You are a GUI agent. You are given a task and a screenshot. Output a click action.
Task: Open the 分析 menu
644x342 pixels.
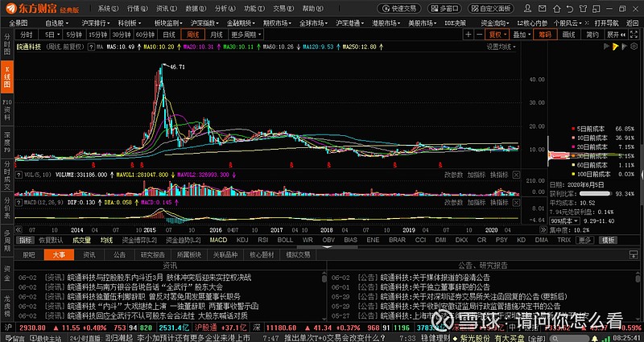(225, 8)
